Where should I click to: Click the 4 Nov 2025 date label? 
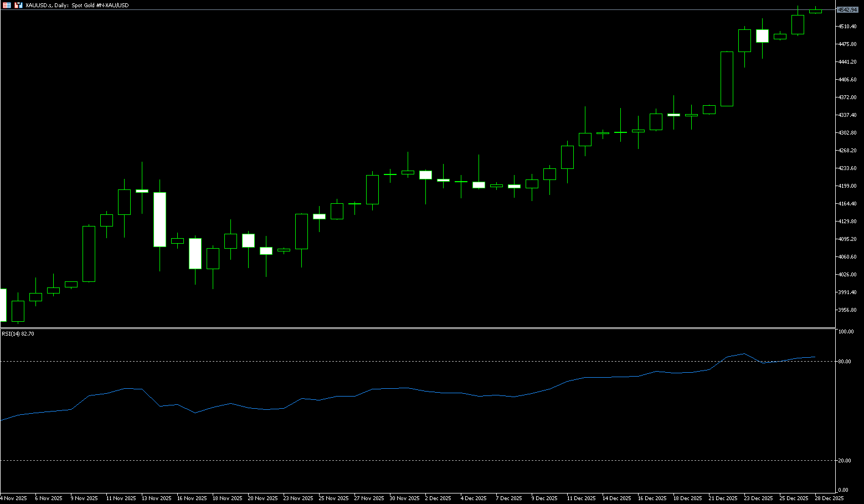14,498
